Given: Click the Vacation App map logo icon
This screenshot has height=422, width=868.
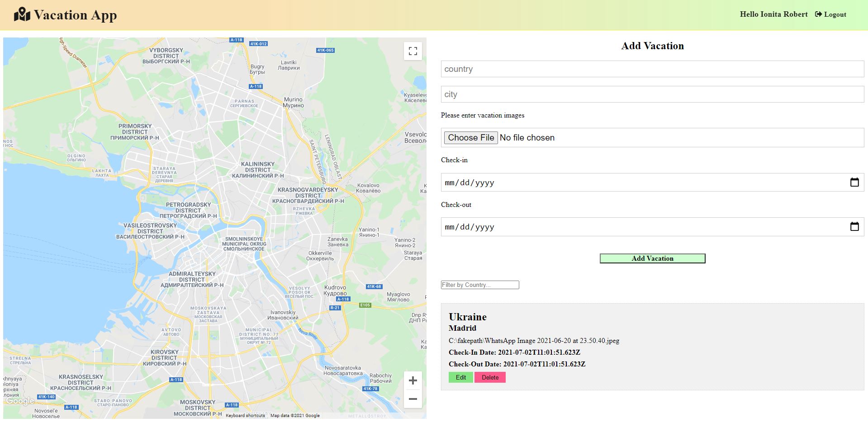Looking at the screenshot, I should [x=22, y=15].
